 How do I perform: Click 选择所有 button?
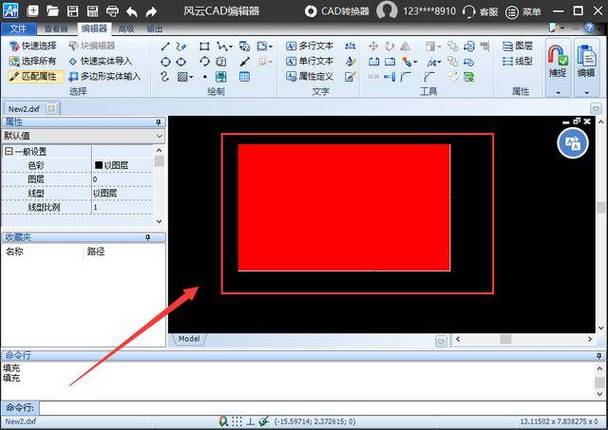coord(33,61)
